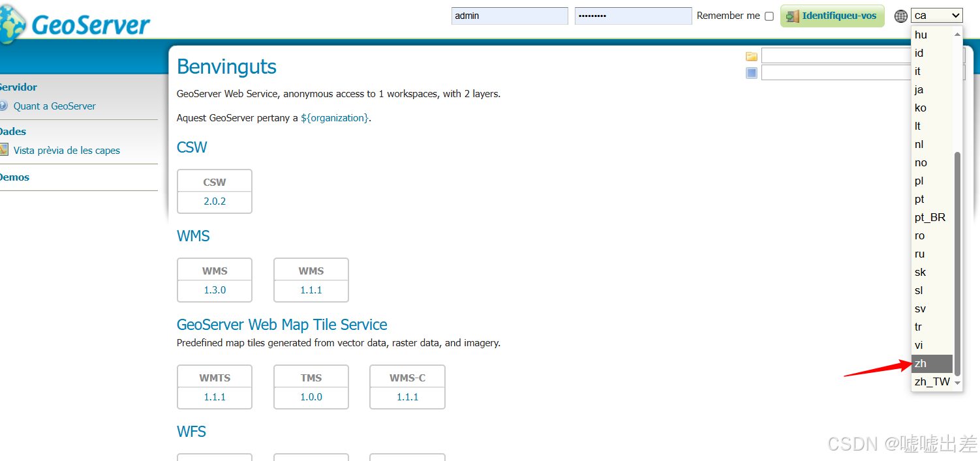Image resolution: width=980 pixels, height=461 pixels.
Task: Click the language list scrollbar thumb
Action: click(x=958, y=263)
